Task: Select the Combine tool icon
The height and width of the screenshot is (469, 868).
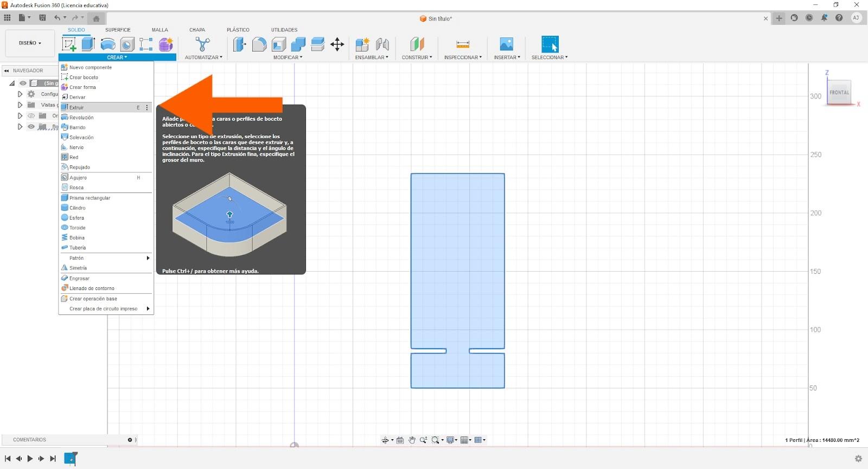Action: (x=298, y=44)
